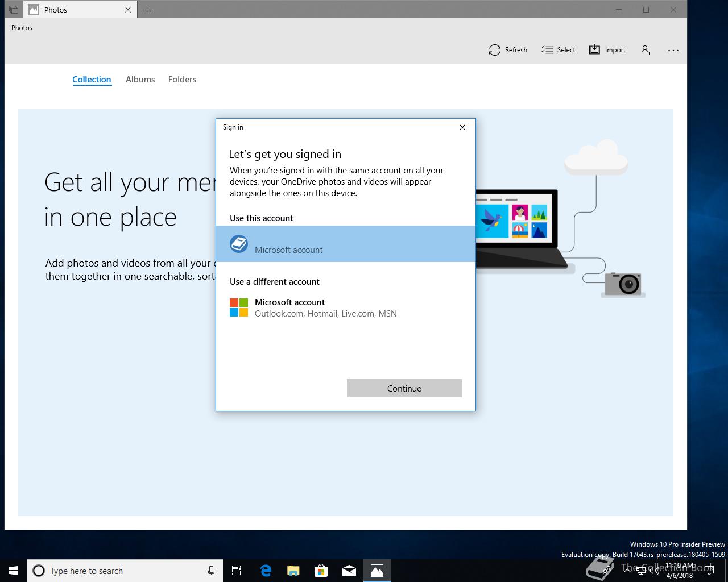Click the blue book account avatar icon
Viewport: 728px width, 582px height.
click(239, 244)
